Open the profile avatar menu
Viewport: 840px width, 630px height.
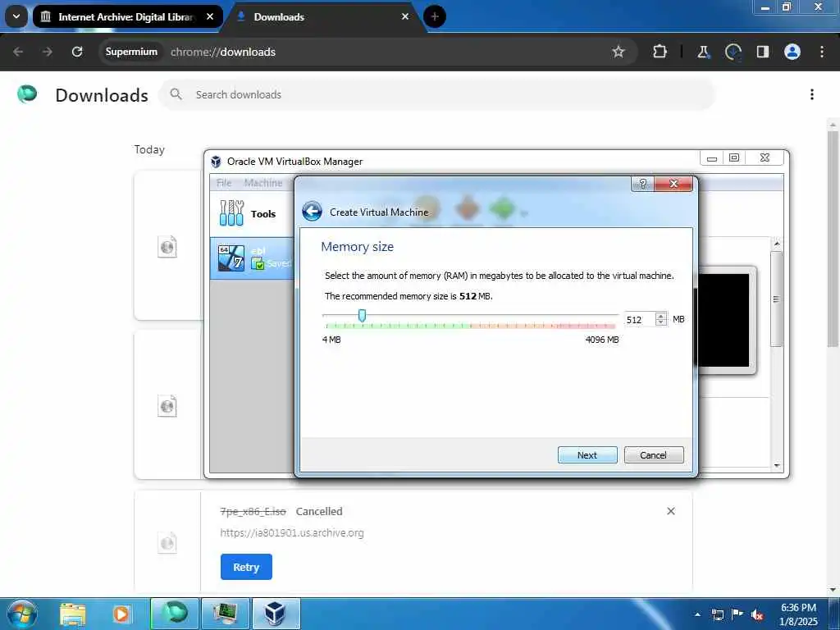[792, 52]
